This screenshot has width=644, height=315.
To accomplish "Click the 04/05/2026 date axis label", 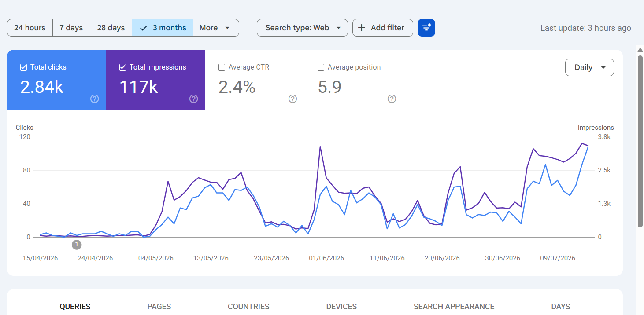I will pos(156,258).
